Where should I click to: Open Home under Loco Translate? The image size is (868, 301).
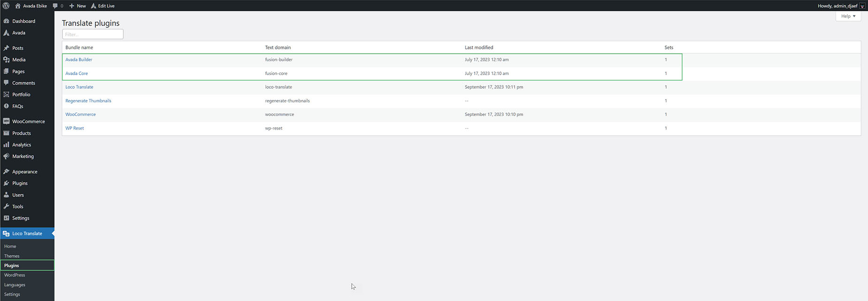[10, 246]
